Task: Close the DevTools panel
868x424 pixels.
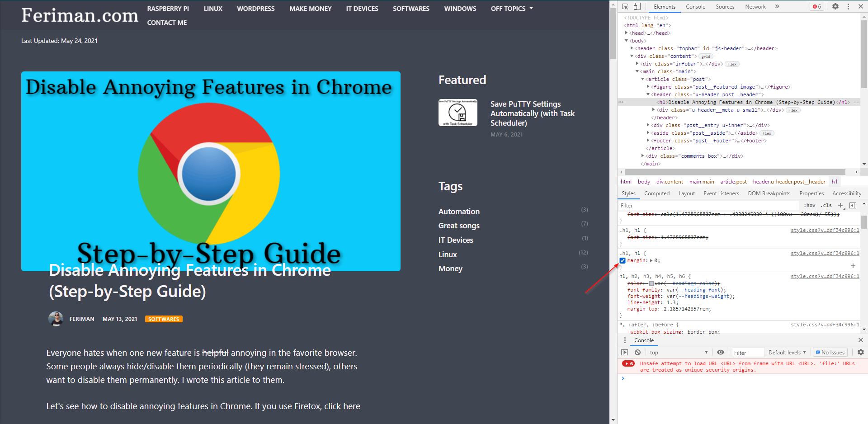Action: [860, 6]
